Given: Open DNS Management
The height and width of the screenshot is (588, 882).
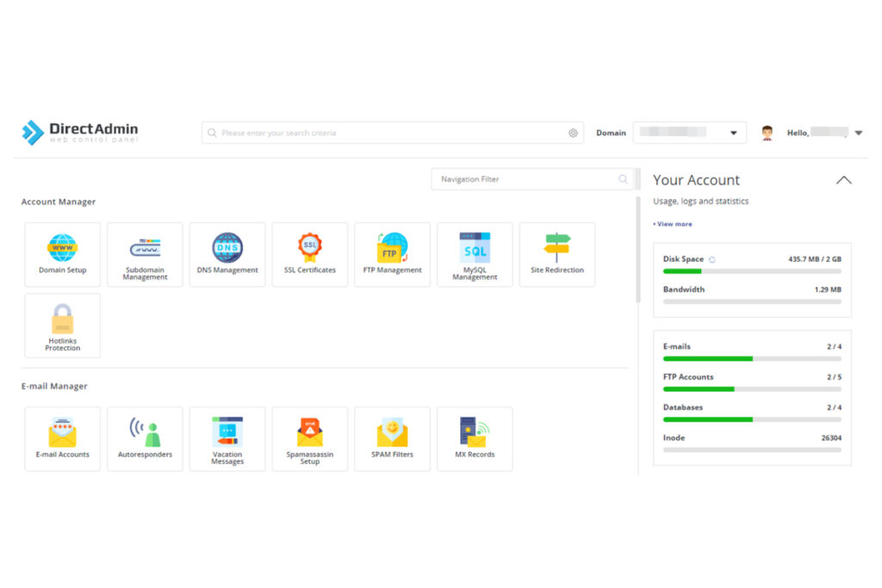Looking at the screenshot, I should [227, 255].
